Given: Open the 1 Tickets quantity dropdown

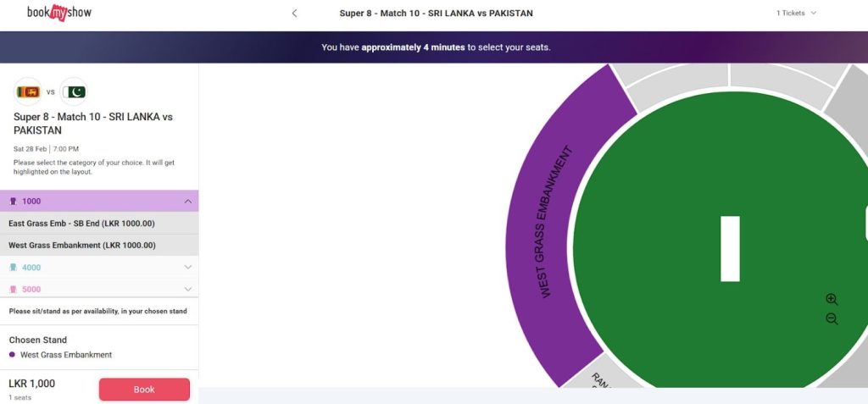Looking at the screenshot, I should tap(796, 14).
